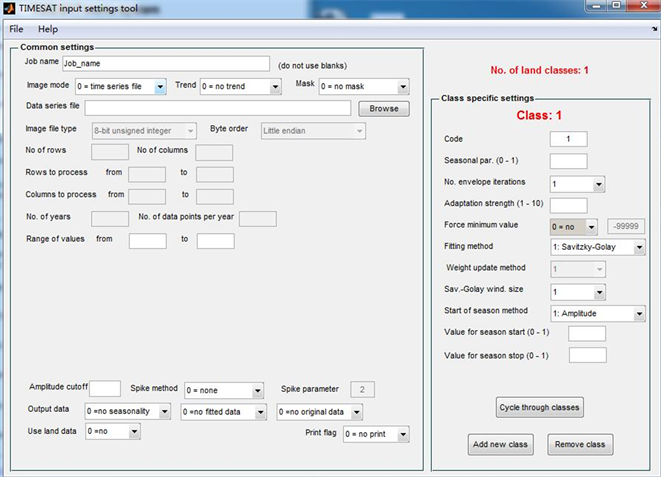661x477 pixels.
Task: Open the Use land data dropdown
Action: 113,431
